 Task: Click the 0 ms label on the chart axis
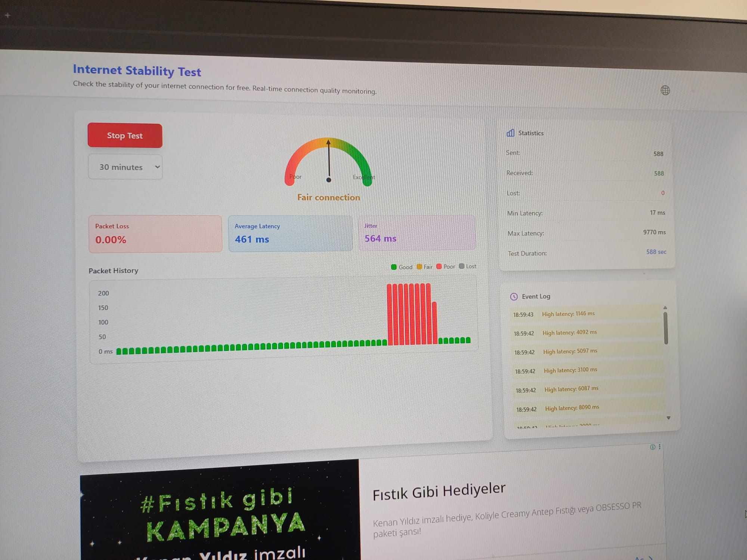coord(106,351)
